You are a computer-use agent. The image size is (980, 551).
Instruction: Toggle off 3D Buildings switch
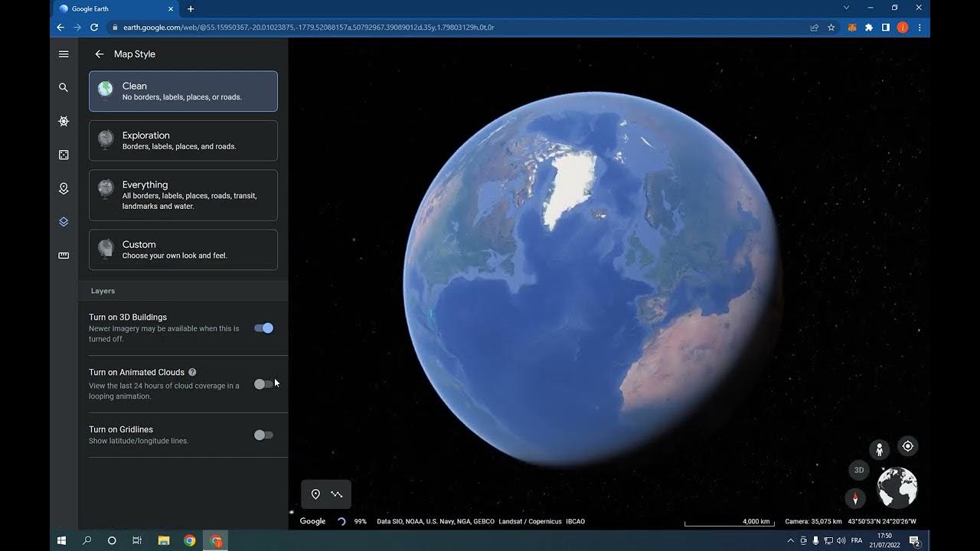[263, 328]
